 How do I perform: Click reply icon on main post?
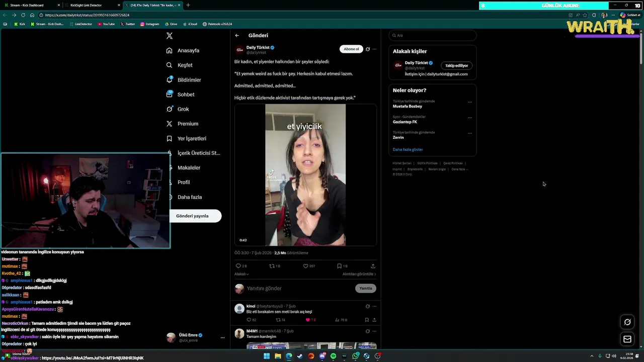(x=238, y=266)
